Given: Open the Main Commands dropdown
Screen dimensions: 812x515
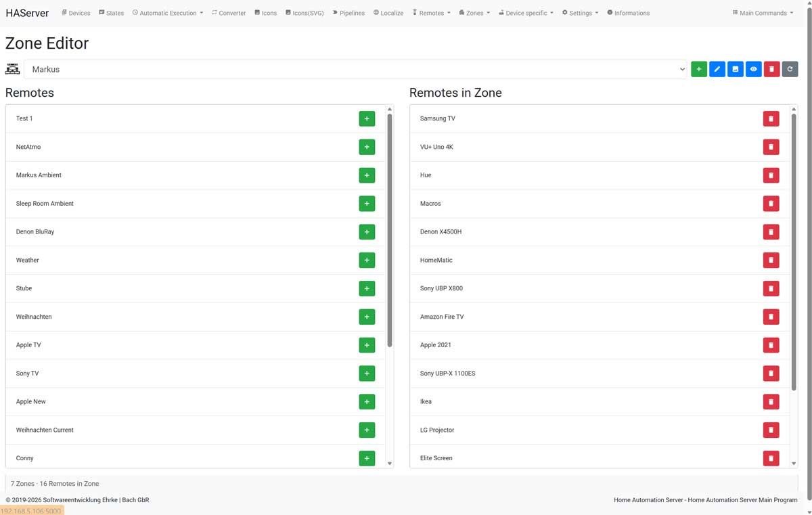Looking at the screenshot, I should coord(763,13).
